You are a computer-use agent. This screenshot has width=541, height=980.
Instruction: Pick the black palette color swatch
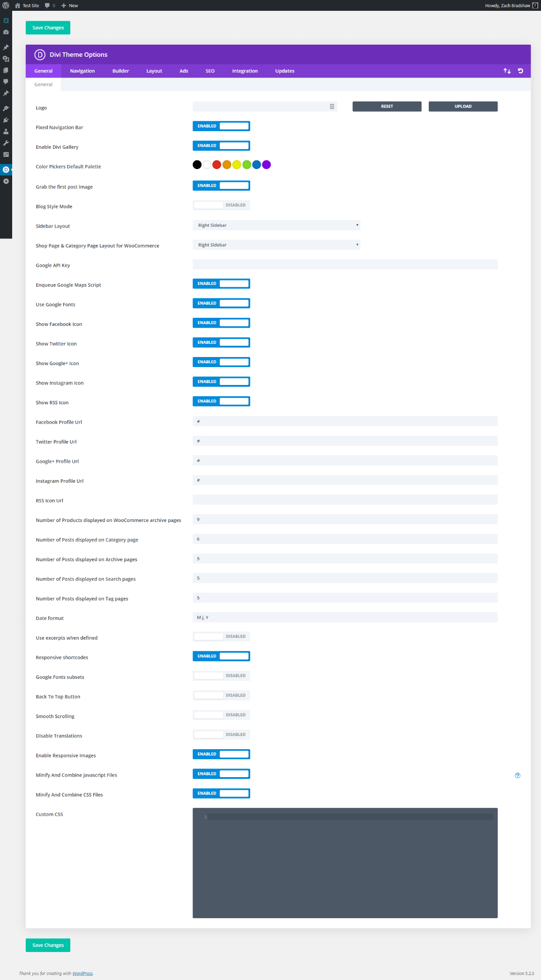coord(197,165)
